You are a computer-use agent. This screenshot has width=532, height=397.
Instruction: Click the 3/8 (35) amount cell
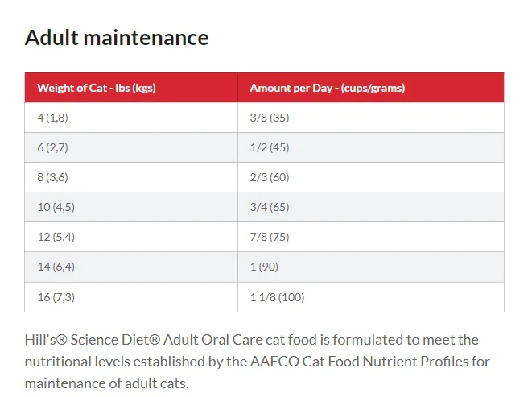click(371, 118)
